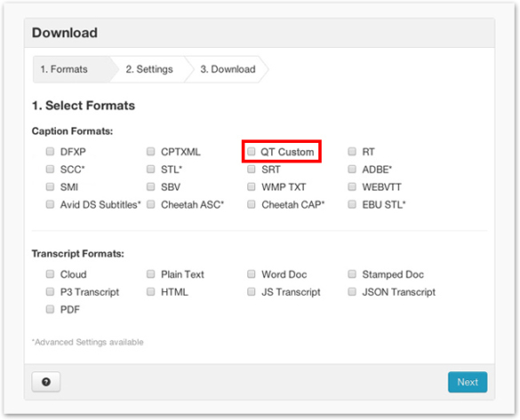
Task: Tick the SRT caption format
Action: 252,170
